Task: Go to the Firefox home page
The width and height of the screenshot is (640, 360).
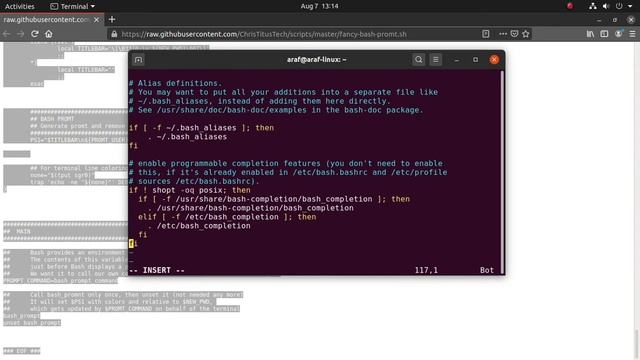Action: (x=49, y=34)
